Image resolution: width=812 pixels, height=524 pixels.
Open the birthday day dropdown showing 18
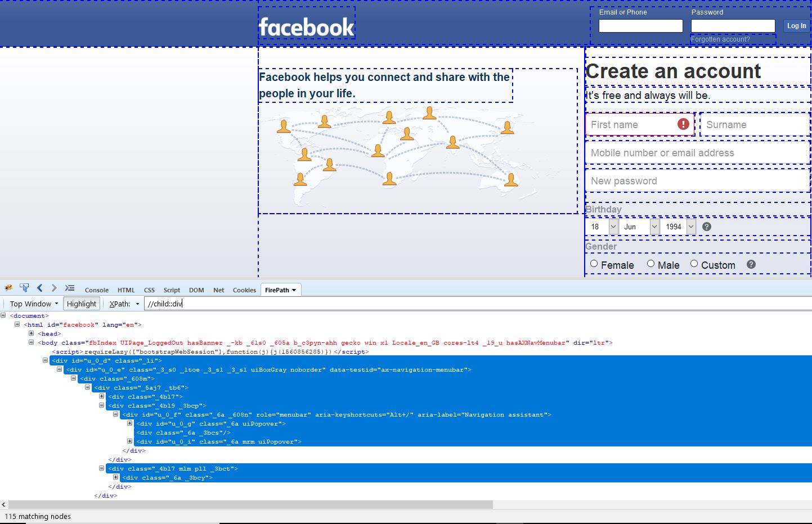[602, 227]
